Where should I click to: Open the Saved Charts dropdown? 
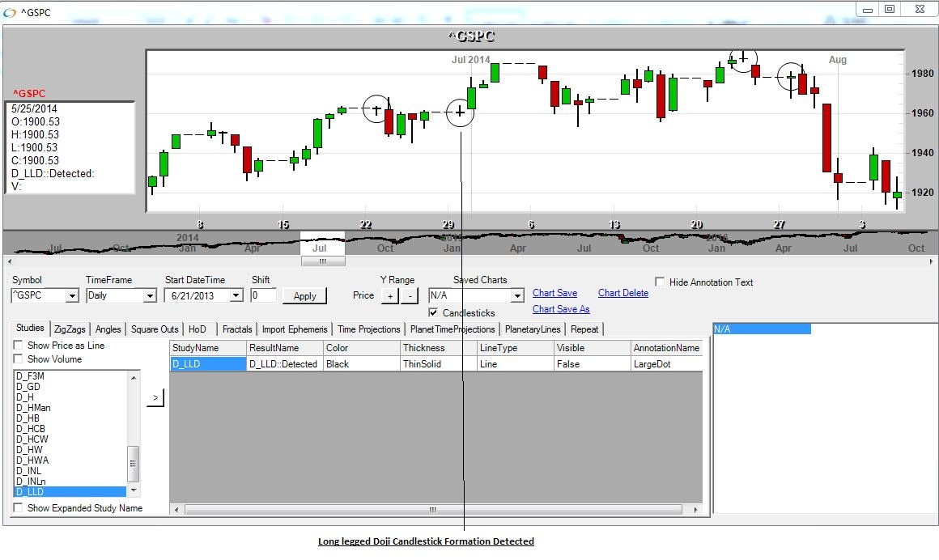click(x=517, y=296)
